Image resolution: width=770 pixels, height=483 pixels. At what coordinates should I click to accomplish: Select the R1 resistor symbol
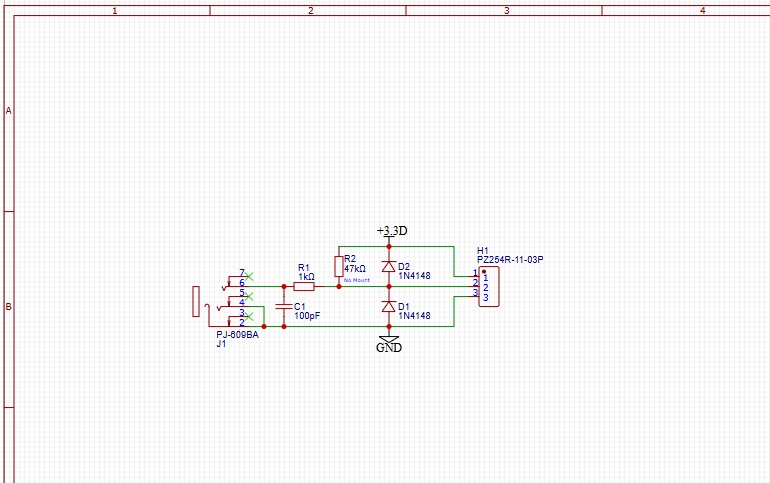click(x=304, y=286)
